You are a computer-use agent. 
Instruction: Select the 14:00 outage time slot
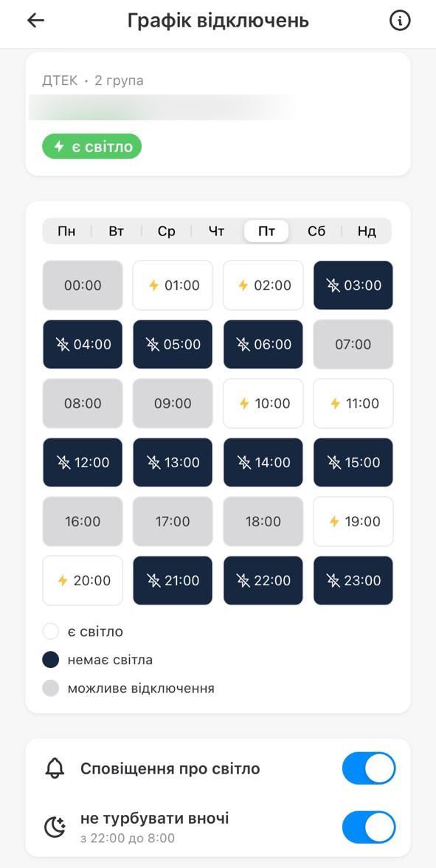[x=263, y=462]
